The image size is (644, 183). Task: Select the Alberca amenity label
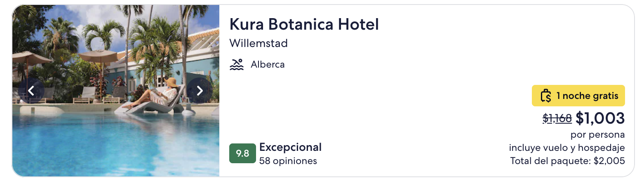pos(268,65)
